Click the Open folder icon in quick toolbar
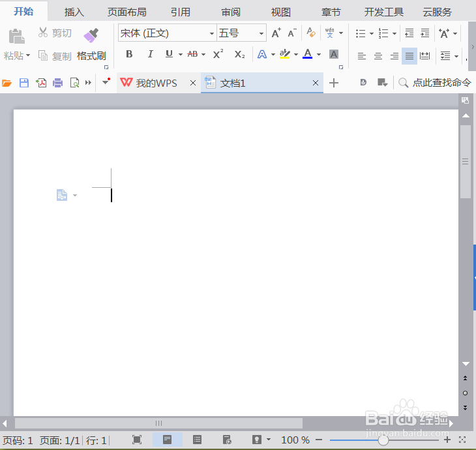The image size is (476, 450). (x=7, y=83)
